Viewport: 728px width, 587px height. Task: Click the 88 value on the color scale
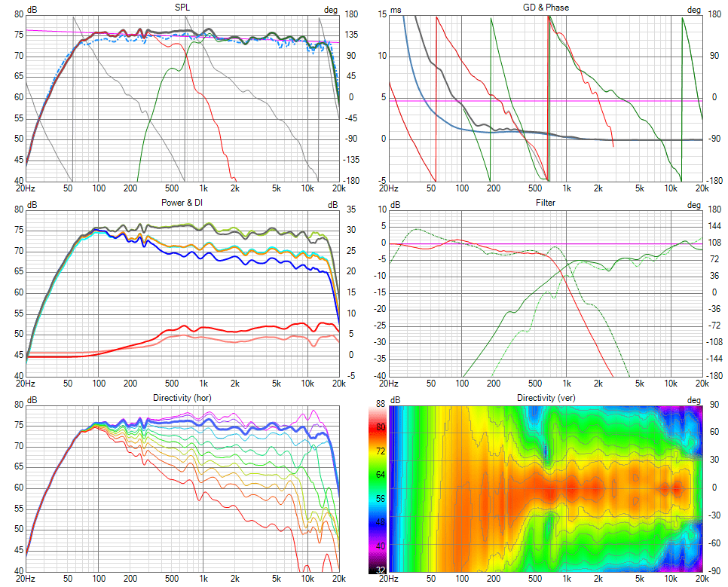pos(381,404)
